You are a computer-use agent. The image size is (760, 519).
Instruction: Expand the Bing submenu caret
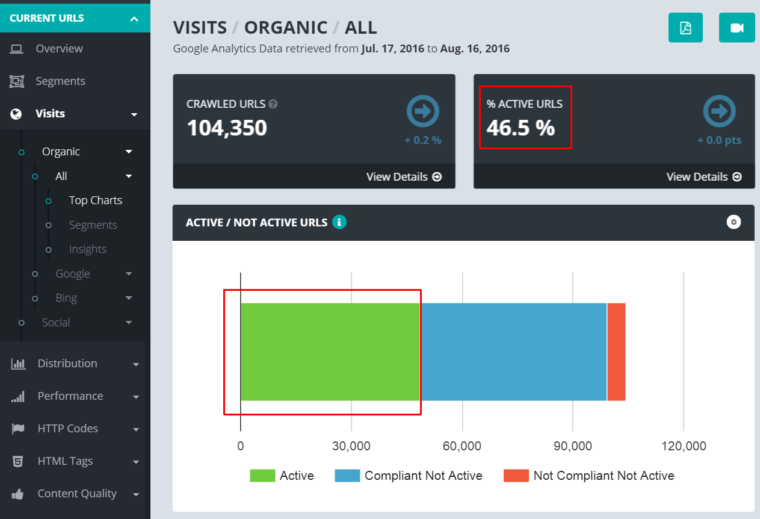129,298
